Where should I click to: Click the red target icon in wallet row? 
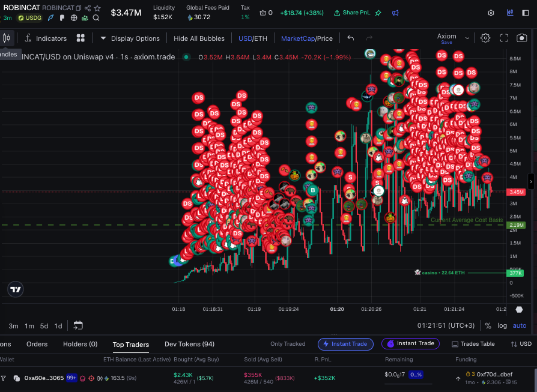click(91, 378)
